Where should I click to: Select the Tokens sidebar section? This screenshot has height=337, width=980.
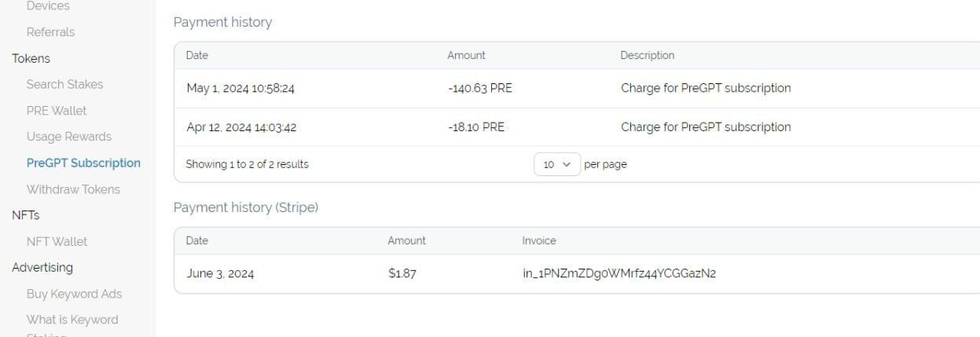click(31, 58)
